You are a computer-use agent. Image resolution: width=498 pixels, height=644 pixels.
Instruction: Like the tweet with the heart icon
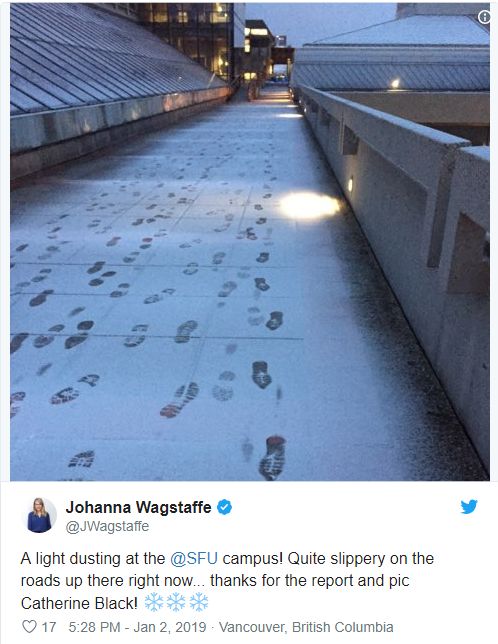click(29, 627)
